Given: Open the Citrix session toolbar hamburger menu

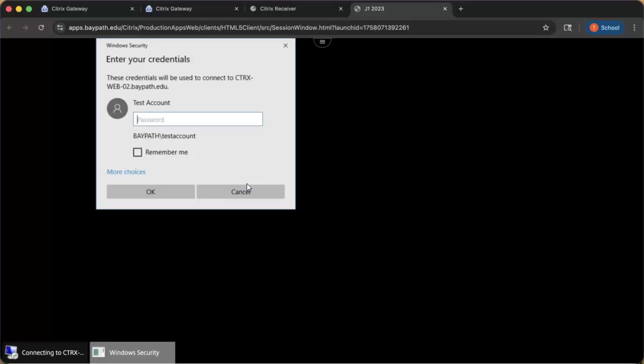Looking at the screenshot, I should click(322, 42).
